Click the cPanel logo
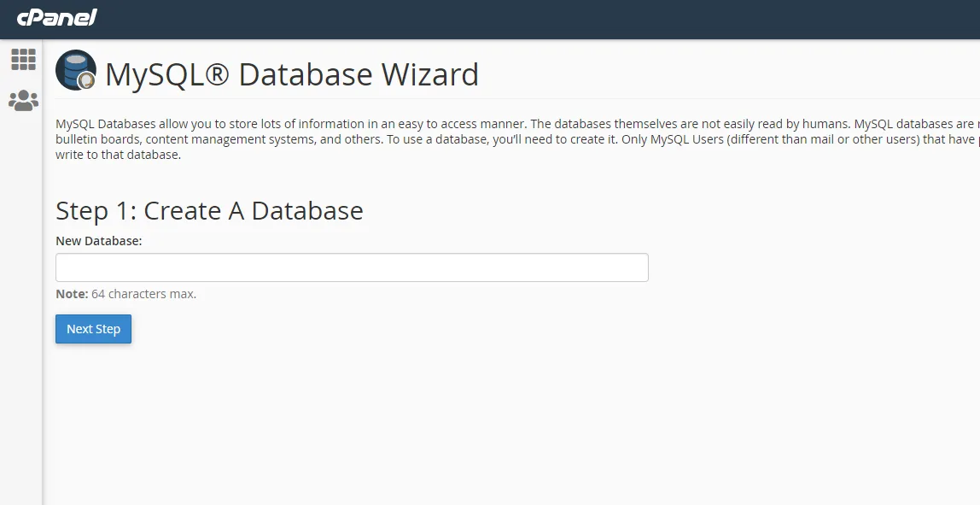 point(57,18)
